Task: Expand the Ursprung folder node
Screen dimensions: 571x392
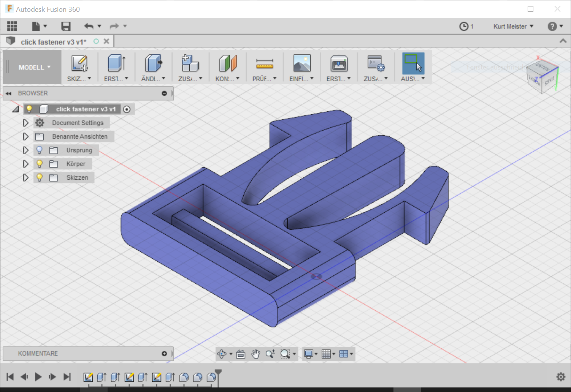Action: [x=25, y=150]
